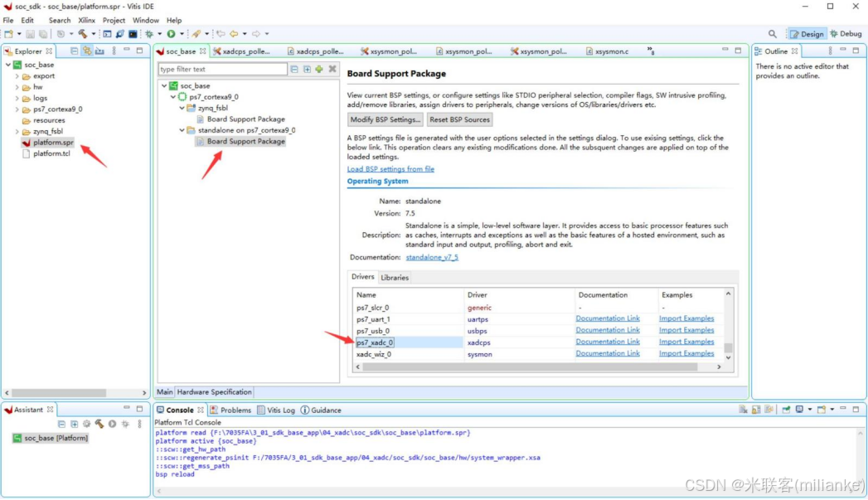Open the xsysmon.c editor tab
The height and width of the screenshot is (500, 868).
click(607, 51)
